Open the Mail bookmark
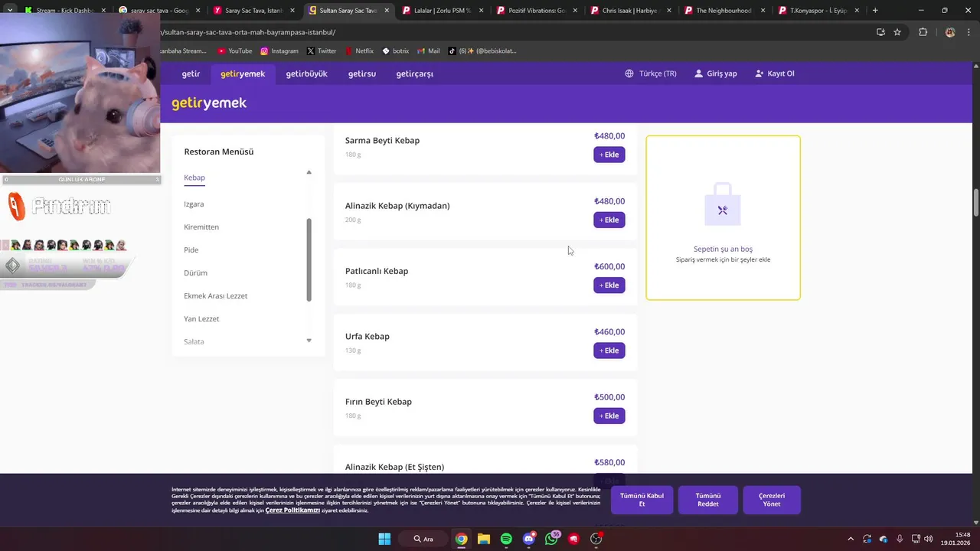Screen dimensions: 980x551 pos(429,51)
